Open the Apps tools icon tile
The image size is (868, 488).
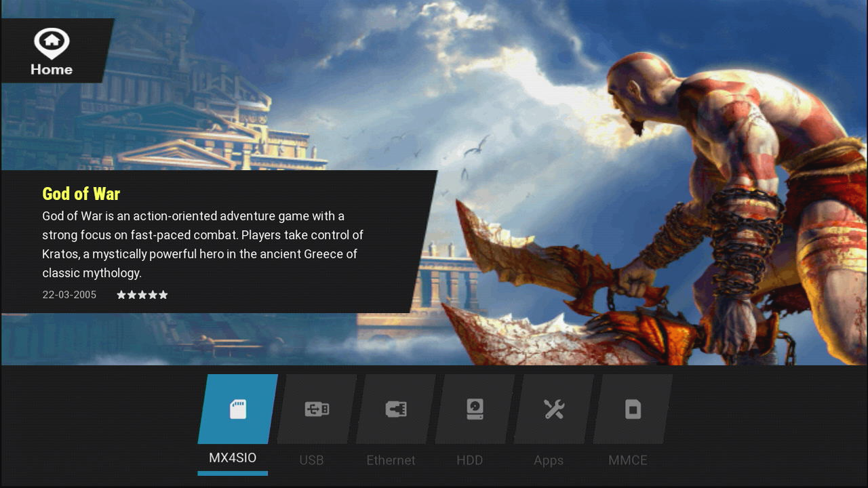click(554, 409)
